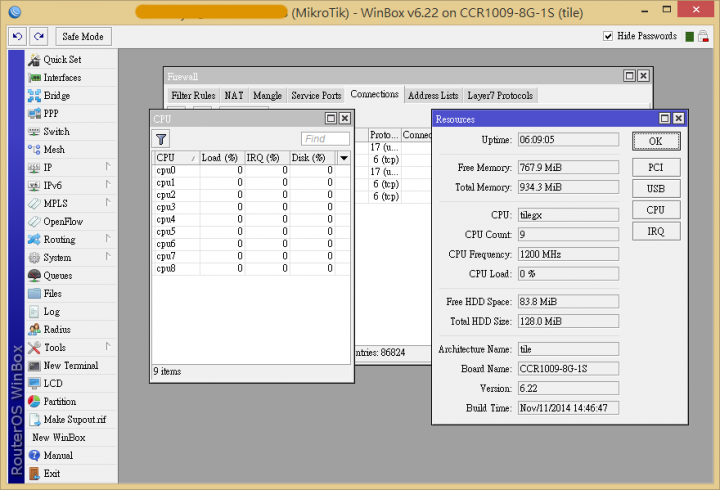This screenshot has height=490, width=720.
Task: Sort by Disk (%) column header
Action: tap(312, 158)
